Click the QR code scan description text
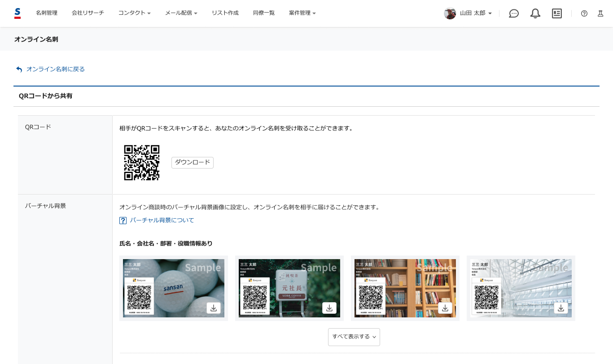 click(x=236, y=128)
